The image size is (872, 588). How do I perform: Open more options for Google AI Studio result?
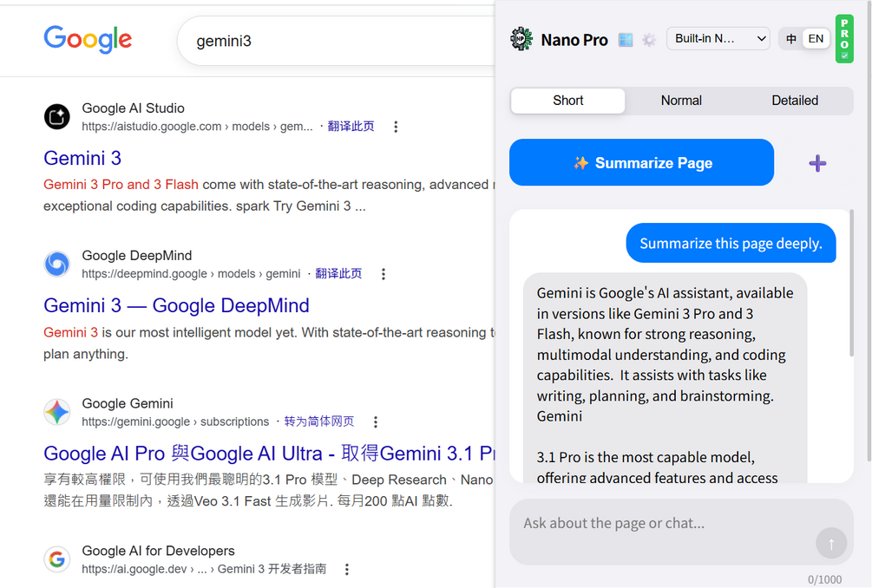(x=396, y=127)
